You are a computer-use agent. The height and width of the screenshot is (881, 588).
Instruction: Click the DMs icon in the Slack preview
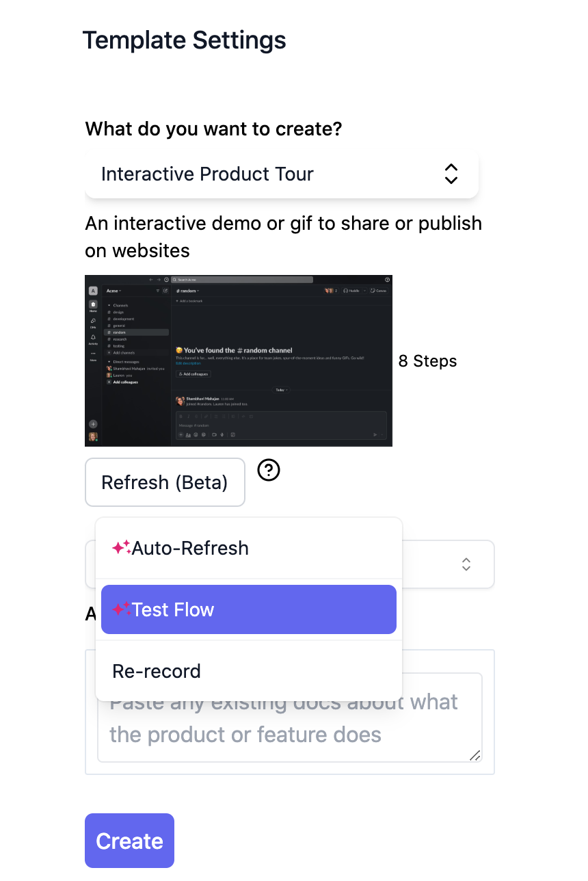tap(93, 321)
